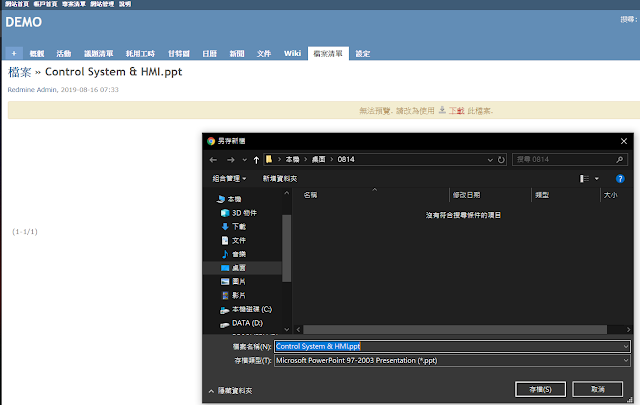
Task: Click 新增資料夾 new folder button
Action: 280,178
